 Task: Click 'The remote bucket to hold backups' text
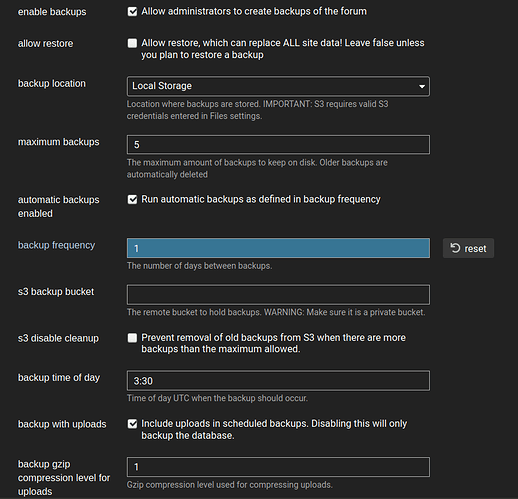click(276, 312)
